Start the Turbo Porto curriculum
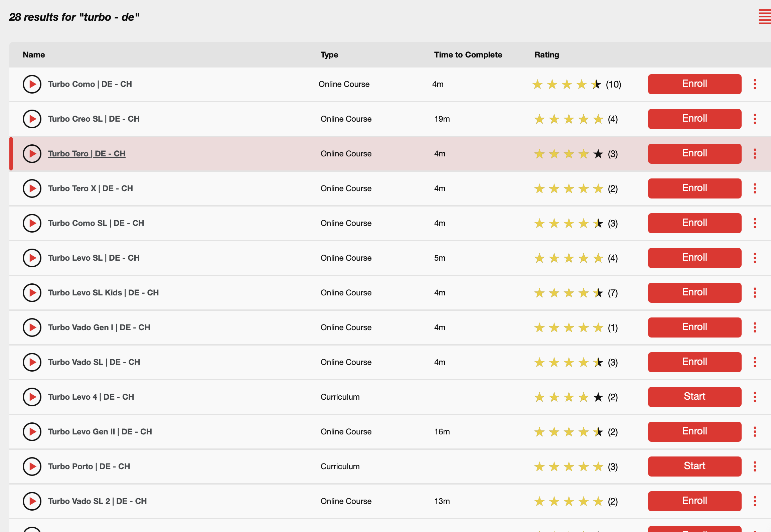Viewport: 771px width, 532px height. click(x=695, y=467)
